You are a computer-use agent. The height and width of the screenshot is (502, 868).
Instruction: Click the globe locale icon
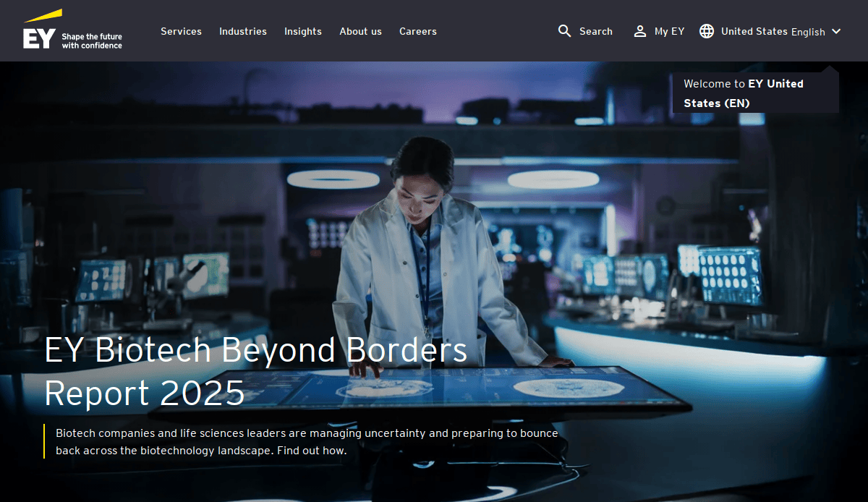pyautogui.click(x=706, y=31)
